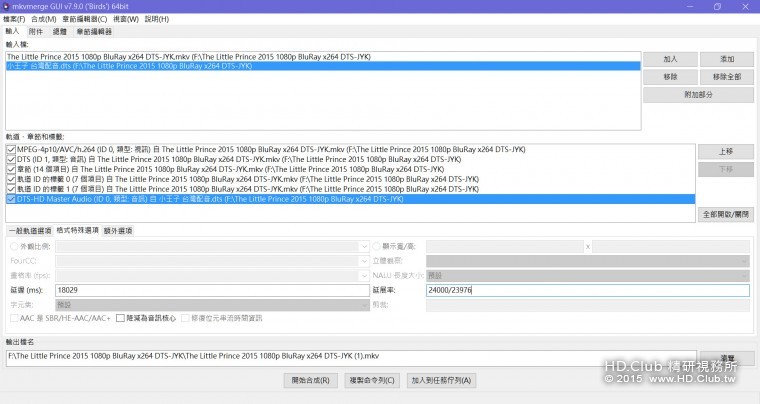Screen dimensions: 760x404
Task: Enable the 降採為音訊核心 checkbox
Action: click(x=120, y=318)
